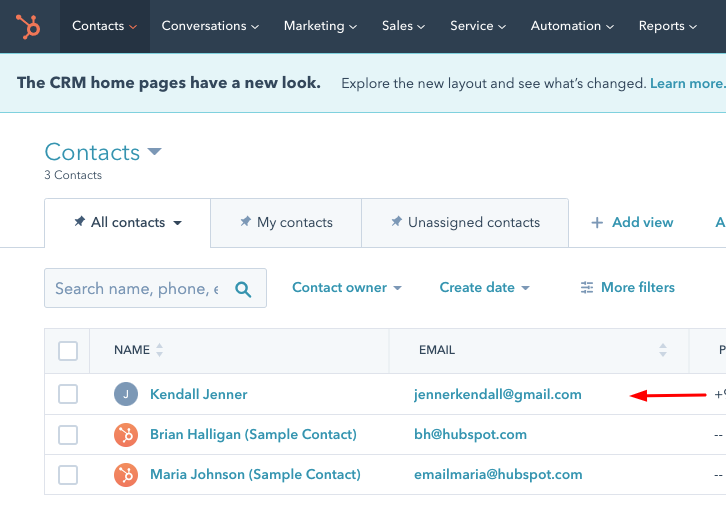Open the Automation navigation dropdown
This screenshot has height=508, width=726.
[572, 26]
